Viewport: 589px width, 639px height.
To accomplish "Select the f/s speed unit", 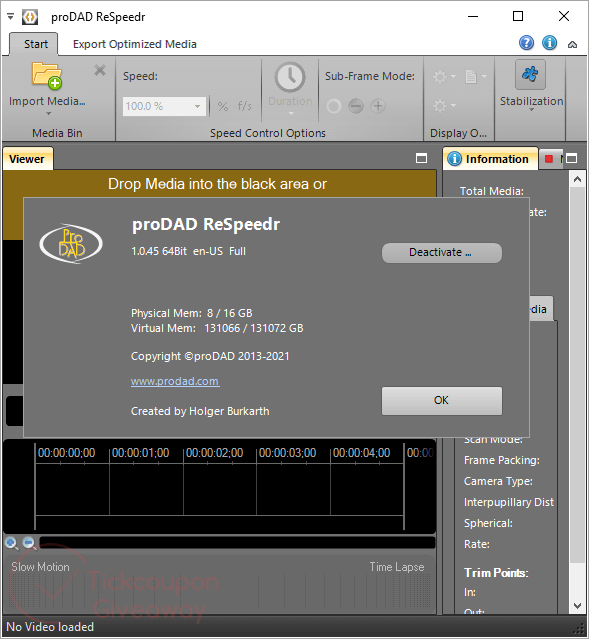I will (x=245, y=106).
